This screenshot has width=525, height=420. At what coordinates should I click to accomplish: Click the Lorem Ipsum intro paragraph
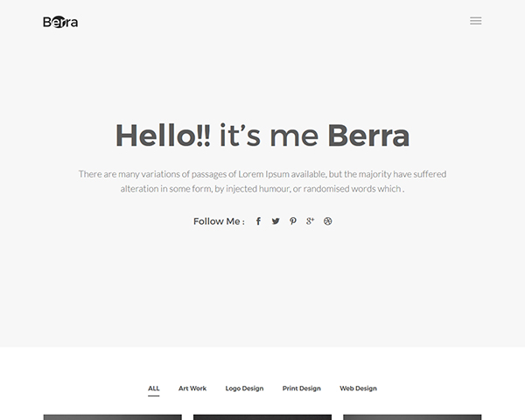[x=262, y=181]
